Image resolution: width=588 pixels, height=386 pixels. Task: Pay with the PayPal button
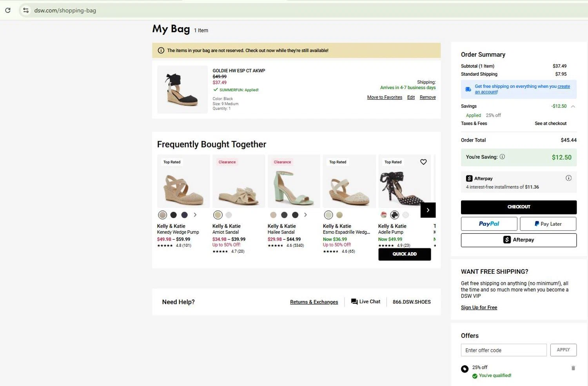tap(489, 224)
